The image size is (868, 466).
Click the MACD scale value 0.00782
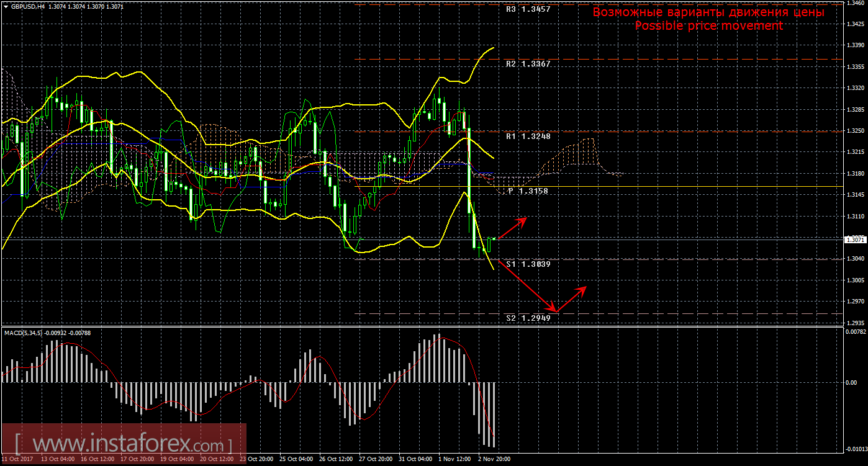tap(856, 333)
